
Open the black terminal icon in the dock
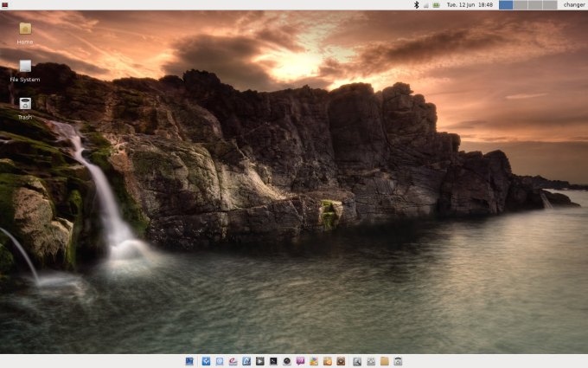point(273,361)
